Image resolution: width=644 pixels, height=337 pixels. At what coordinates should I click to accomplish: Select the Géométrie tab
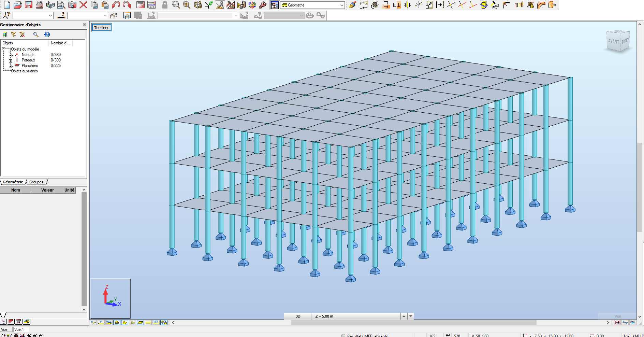coord(13,182)
